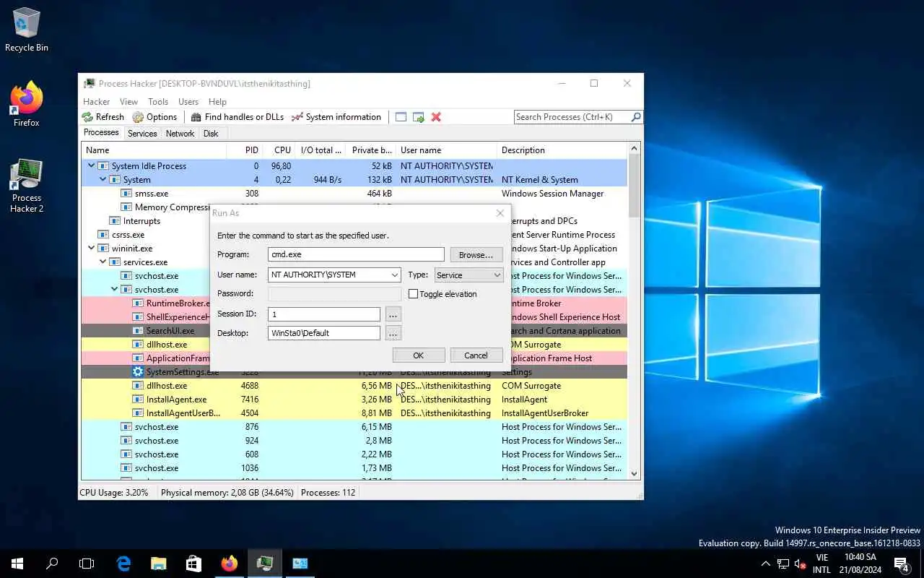The height and width of the screenshot is (578, 924).
Task: Collapse the second svchost.exe node expander
Action: 114,289
